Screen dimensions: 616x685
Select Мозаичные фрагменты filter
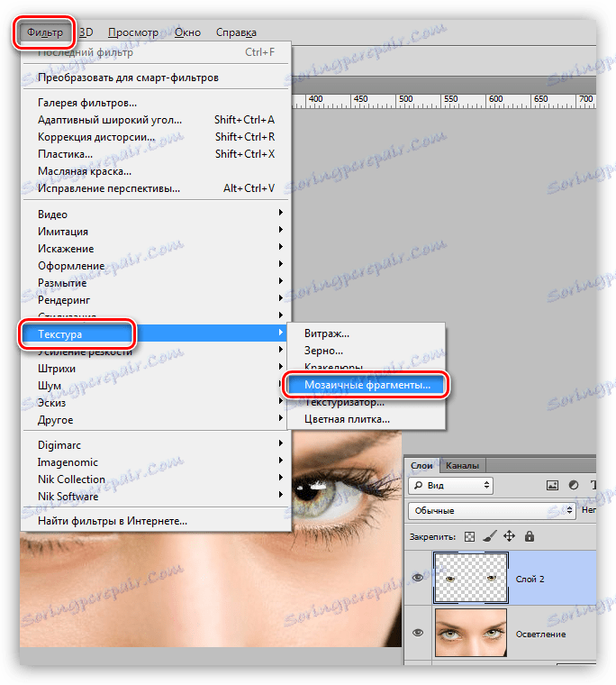366,385
